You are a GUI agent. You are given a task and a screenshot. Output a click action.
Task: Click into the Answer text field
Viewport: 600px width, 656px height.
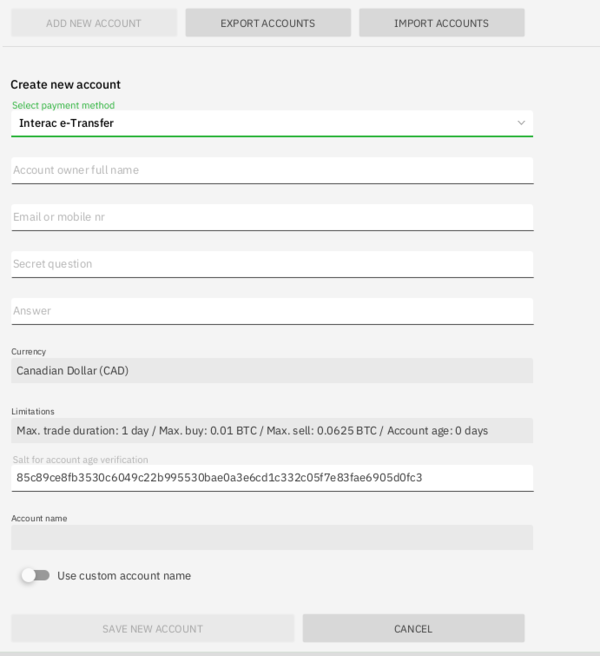tap(272, 311)
